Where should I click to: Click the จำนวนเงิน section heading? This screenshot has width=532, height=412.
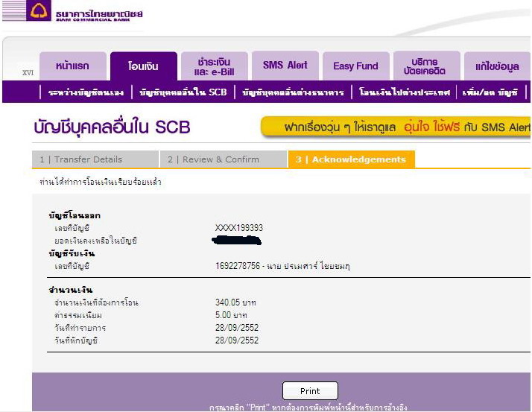point(71,290)
